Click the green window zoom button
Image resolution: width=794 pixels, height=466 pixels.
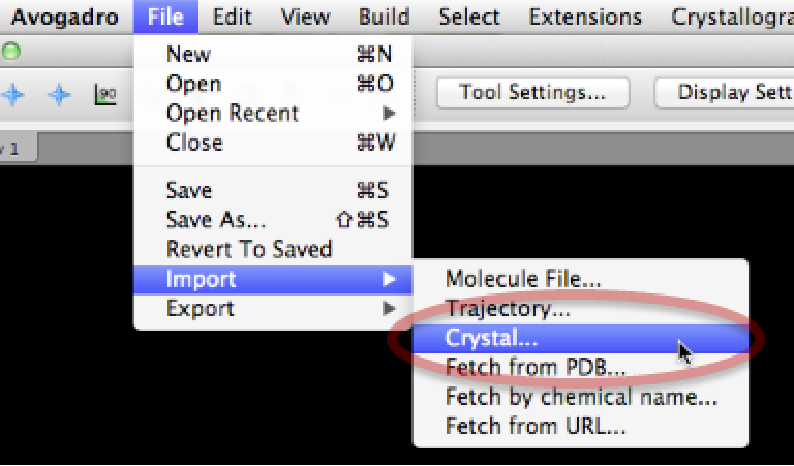(11, 52)
